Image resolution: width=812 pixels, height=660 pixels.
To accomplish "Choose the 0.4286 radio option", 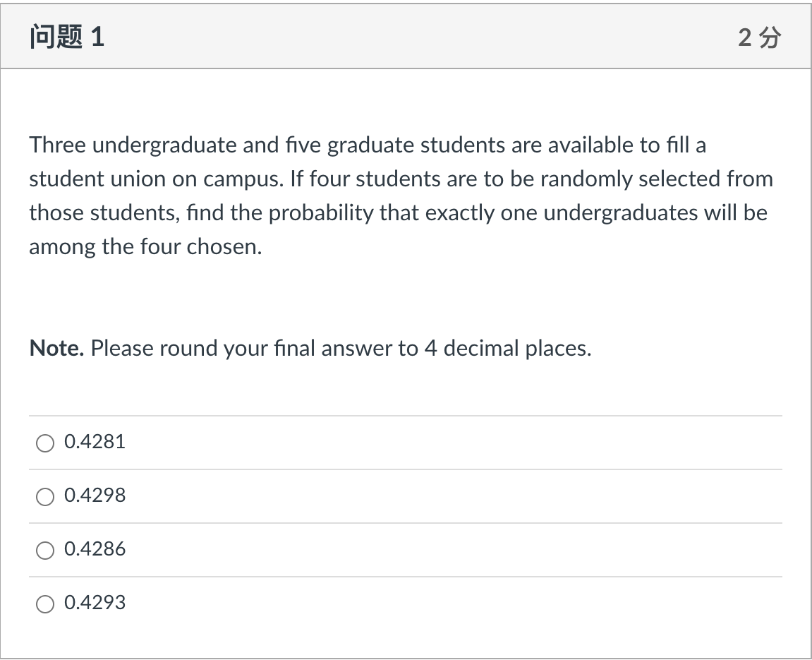I will click(x=45, y=551).
